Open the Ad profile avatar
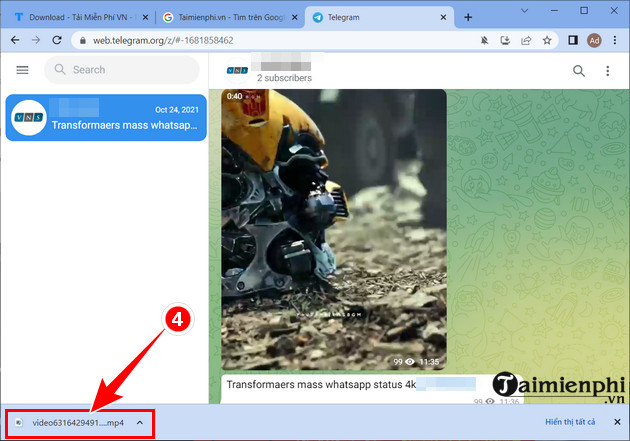Image resolution: width=630 pixels, height=441 pixels. click(594, 40)
